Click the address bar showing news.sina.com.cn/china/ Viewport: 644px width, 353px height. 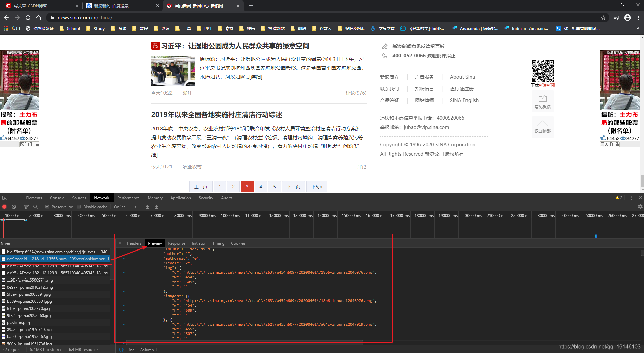(323, 18)
